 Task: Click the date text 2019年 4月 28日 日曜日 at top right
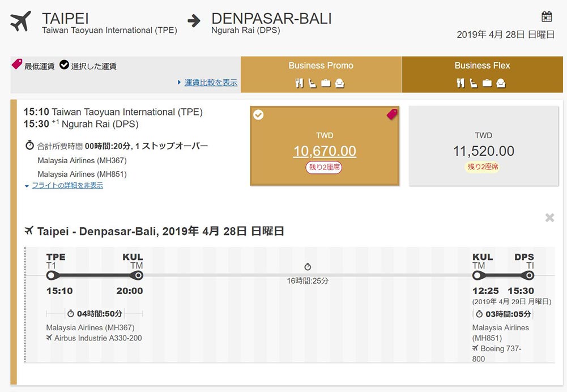coord(505,35)
